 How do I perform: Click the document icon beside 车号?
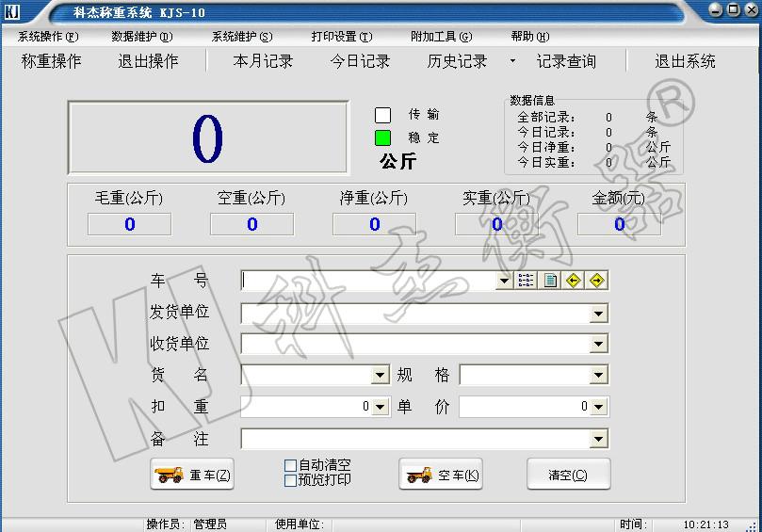pos(550,281)
